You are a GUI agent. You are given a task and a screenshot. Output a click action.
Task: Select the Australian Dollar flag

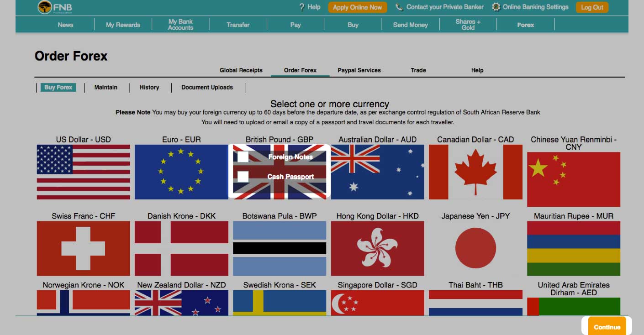tap(377, 172)
